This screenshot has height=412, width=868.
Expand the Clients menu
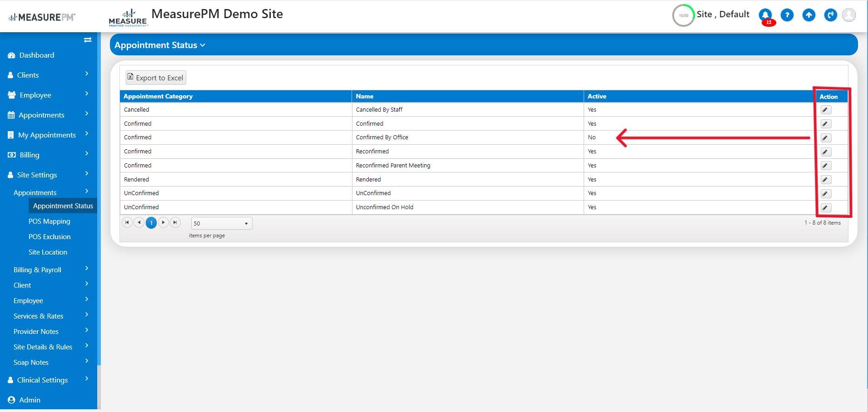[x=49, y=75]
